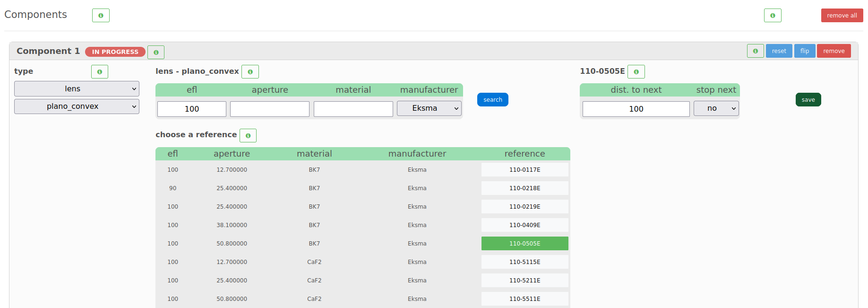
Task: Click the dist. to next input field
Action: pos(636,109)
